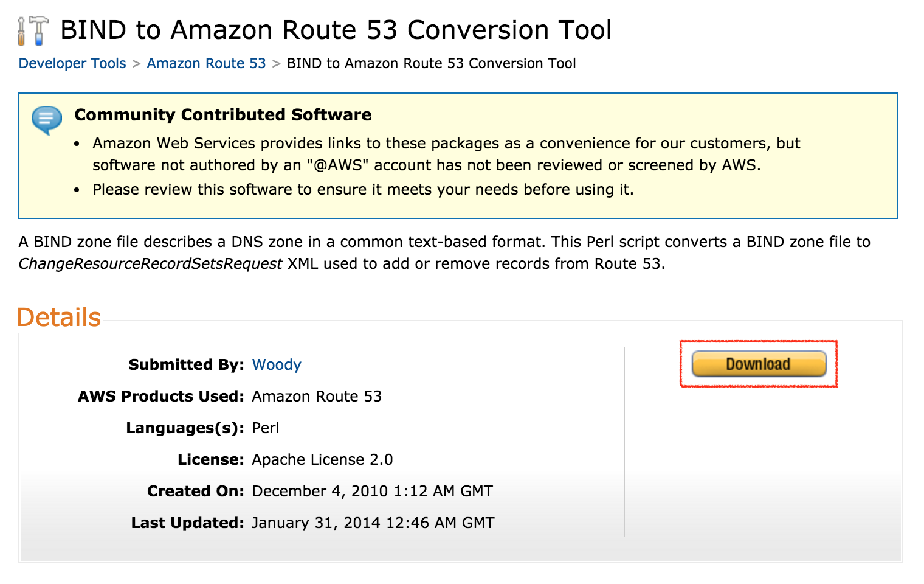Click the hammer and screwdriver tools icon

(33, 30)
